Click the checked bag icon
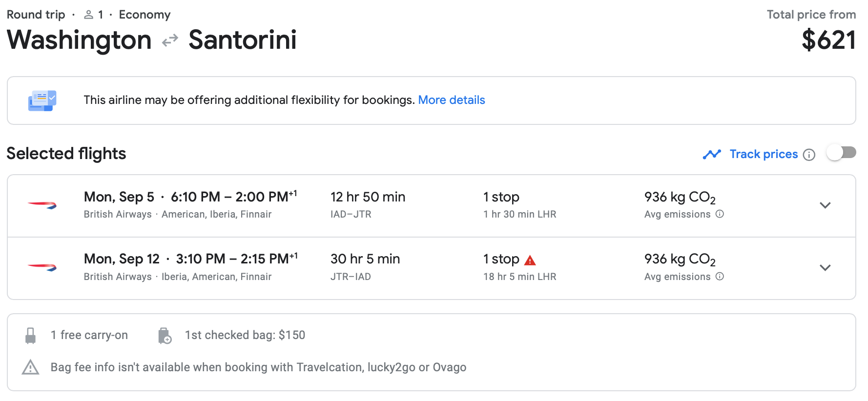868x401 pixels. click(165, 336)
